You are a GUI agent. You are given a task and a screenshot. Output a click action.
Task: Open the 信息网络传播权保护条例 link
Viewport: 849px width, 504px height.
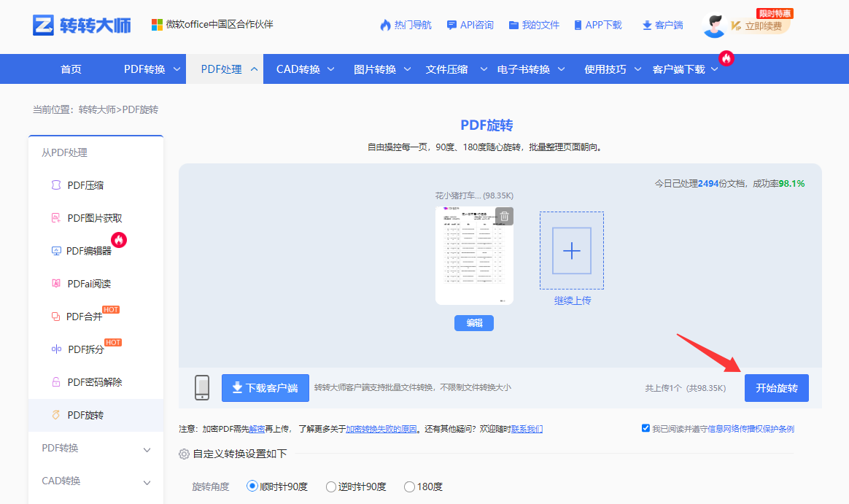[751, 429]
